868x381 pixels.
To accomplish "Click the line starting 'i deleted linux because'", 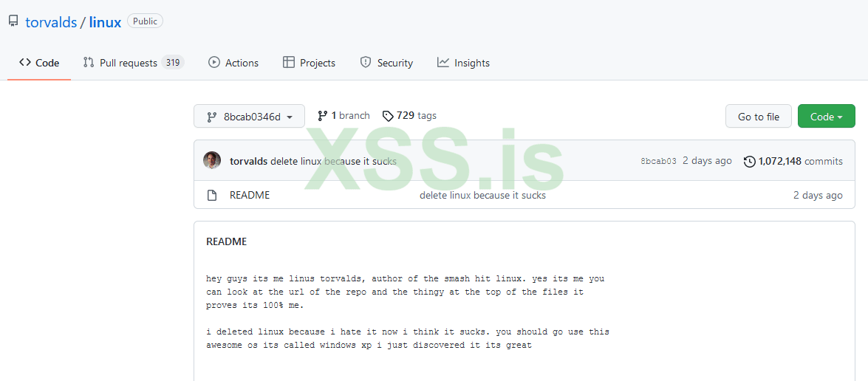I will pos(408,332).
